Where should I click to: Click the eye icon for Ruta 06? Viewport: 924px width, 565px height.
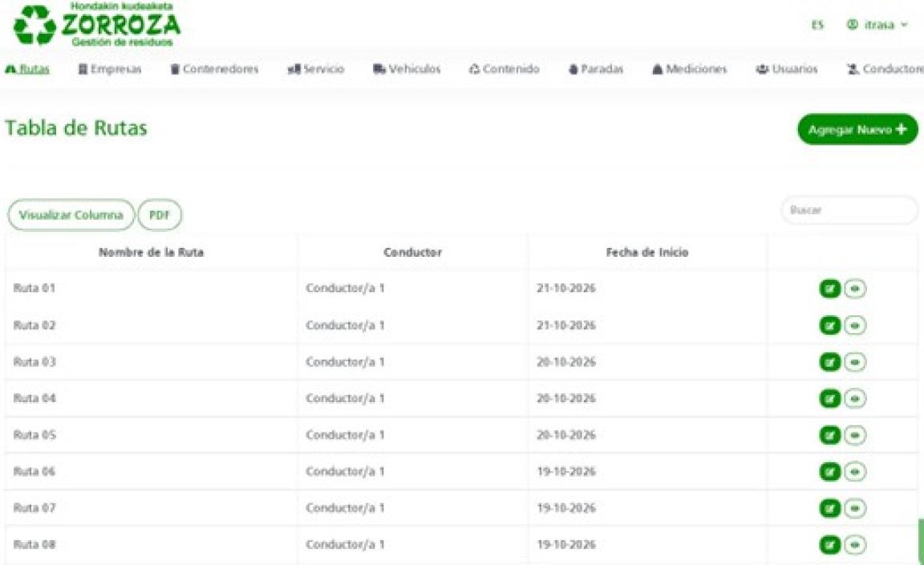click(855, 471)
